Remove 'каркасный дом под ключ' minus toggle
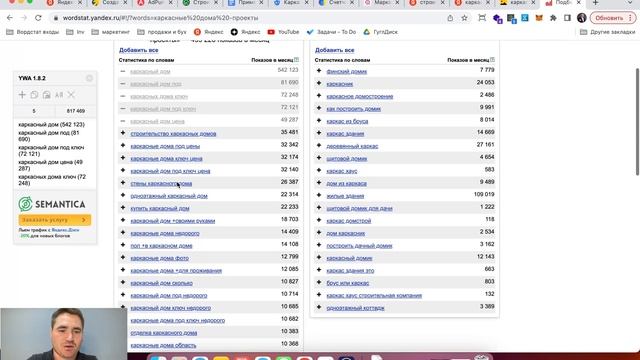640x360 pixels. [123, 108]
